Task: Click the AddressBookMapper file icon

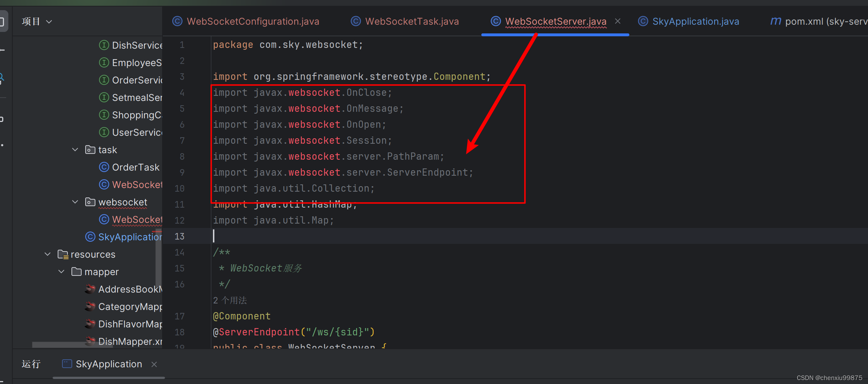Action: [90, 289]
